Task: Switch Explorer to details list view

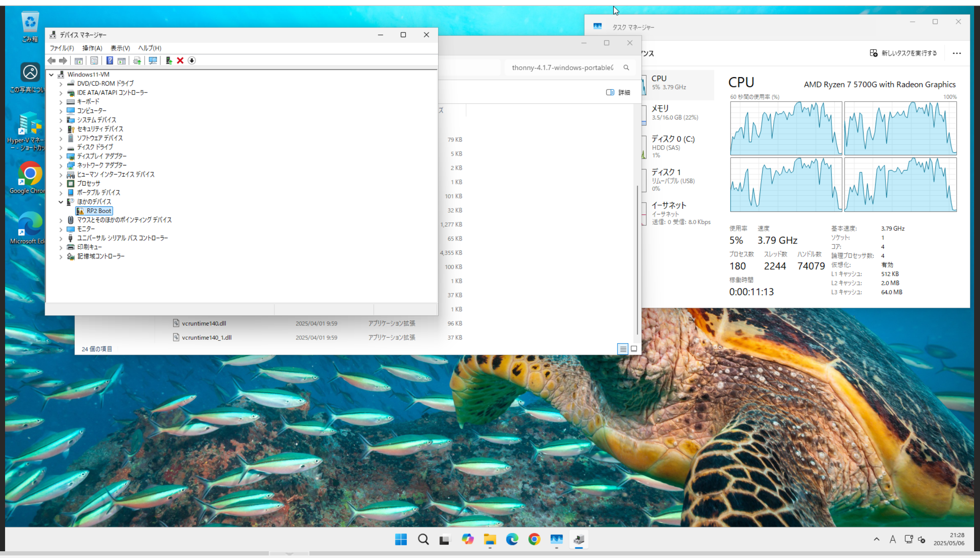Action: point(623,349)
